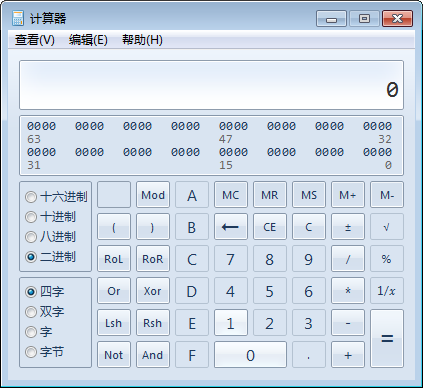Click the Xor logic button

[153, 291]
